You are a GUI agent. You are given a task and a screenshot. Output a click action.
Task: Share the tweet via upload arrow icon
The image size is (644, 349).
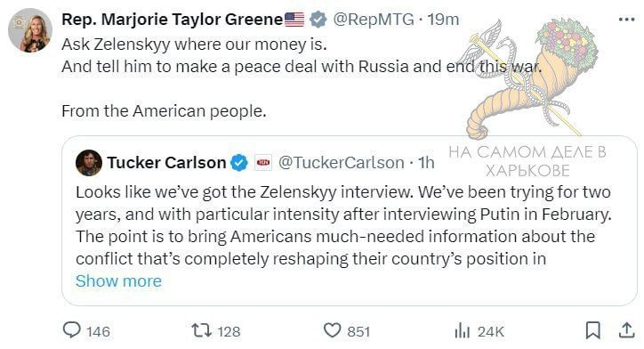click(x=626, y=330)
